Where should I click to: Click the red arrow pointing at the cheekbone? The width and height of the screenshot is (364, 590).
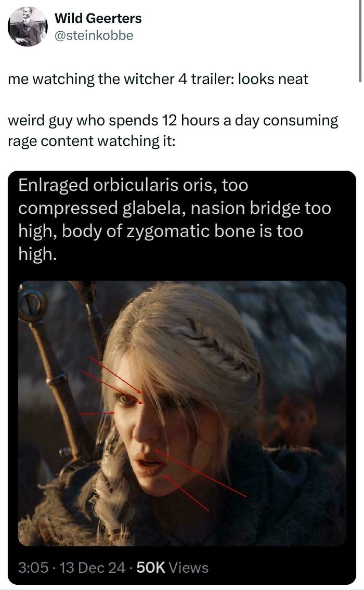(x=97, y=413)
